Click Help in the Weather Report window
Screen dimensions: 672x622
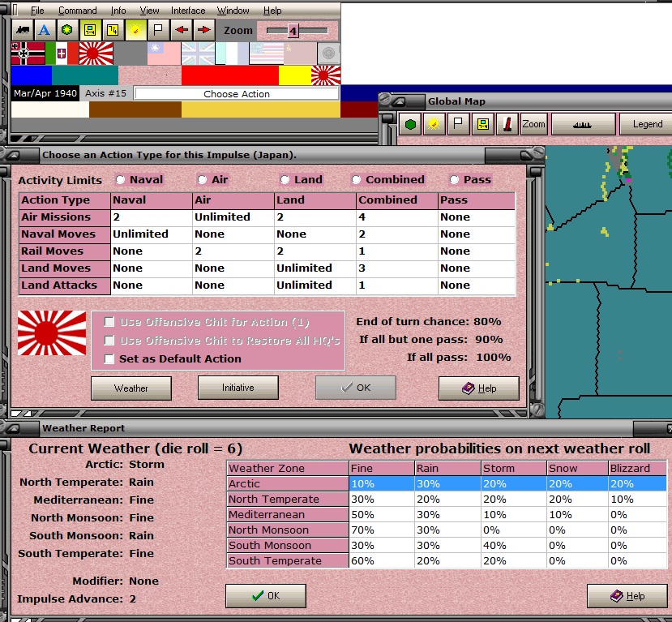[x=627, y=596]
